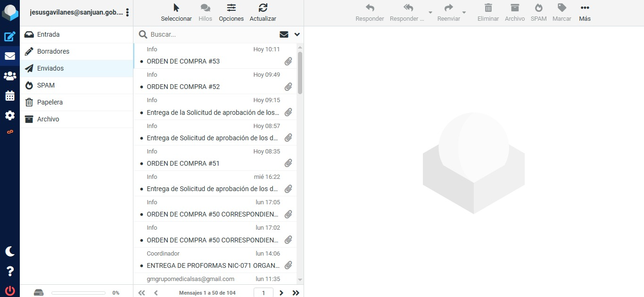The image size is (644, 297).
Task: Open Settings gear in left sidebar
Action: (x=10, y=115)
